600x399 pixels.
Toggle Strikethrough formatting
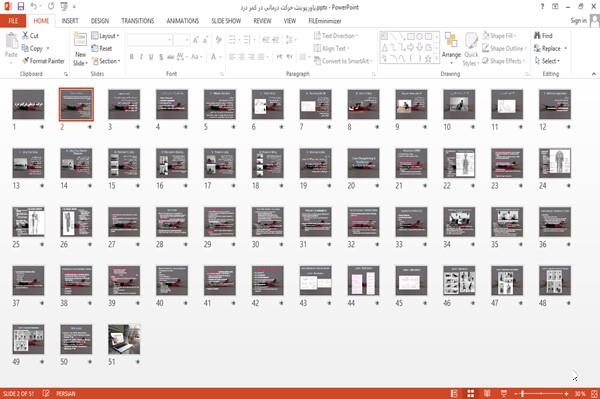(171, 57)
